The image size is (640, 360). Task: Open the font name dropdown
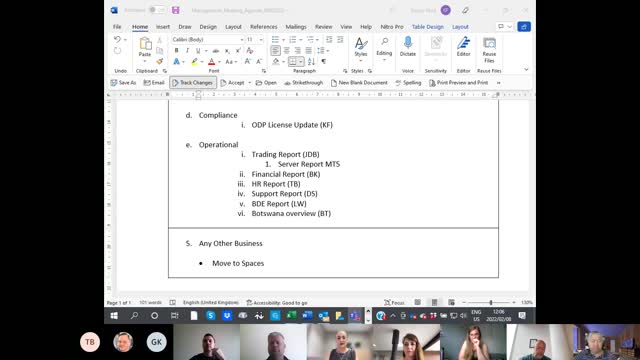[242, 40]
